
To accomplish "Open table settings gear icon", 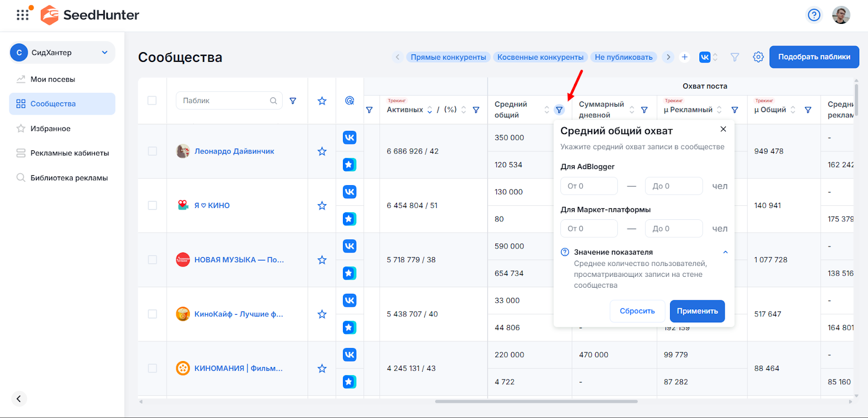I will coord(758,57).
